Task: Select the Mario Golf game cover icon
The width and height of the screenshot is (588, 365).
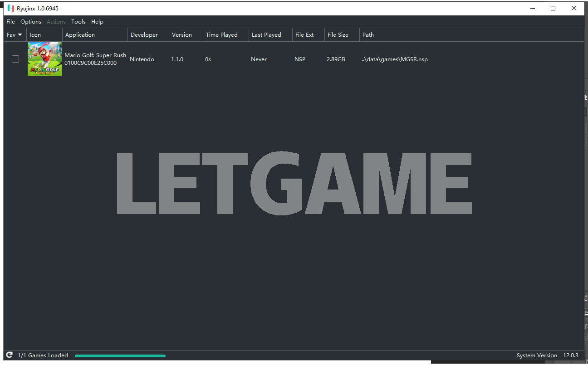Action: (x=44, y=59)
